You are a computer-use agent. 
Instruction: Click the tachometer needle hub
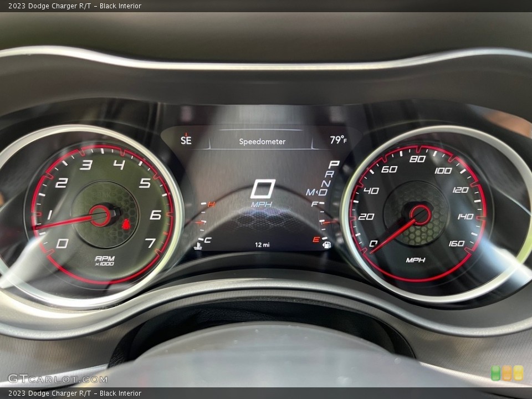(100, 216)
